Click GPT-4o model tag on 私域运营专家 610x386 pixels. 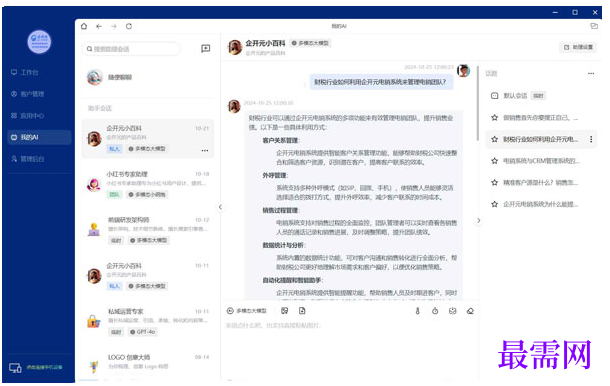coord(142,332)
